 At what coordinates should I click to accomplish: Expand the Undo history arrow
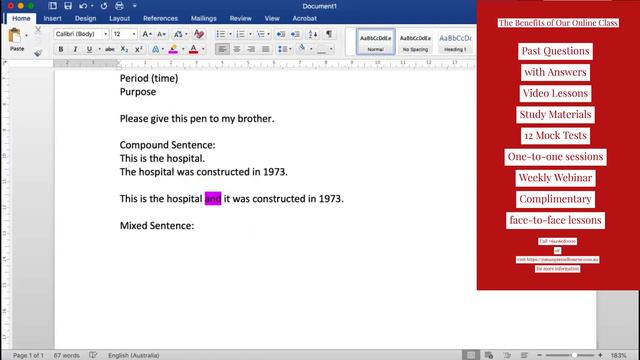92,6
